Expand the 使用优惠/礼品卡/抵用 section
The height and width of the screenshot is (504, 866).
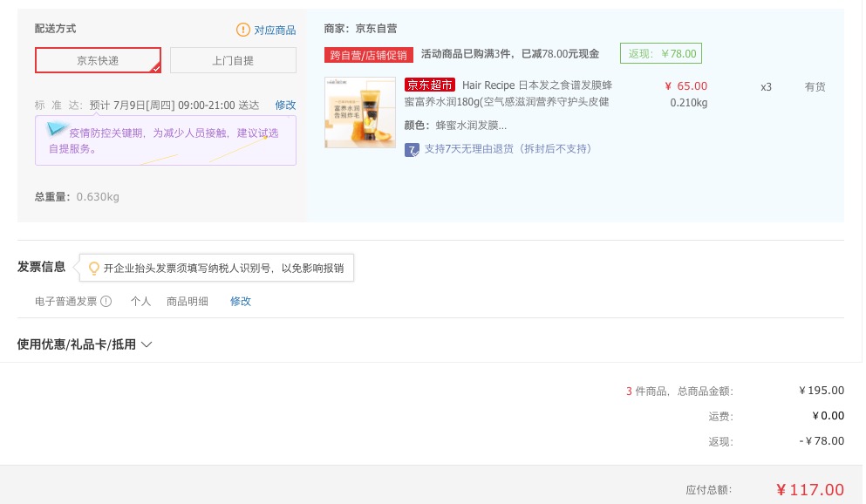coord(85,344)
